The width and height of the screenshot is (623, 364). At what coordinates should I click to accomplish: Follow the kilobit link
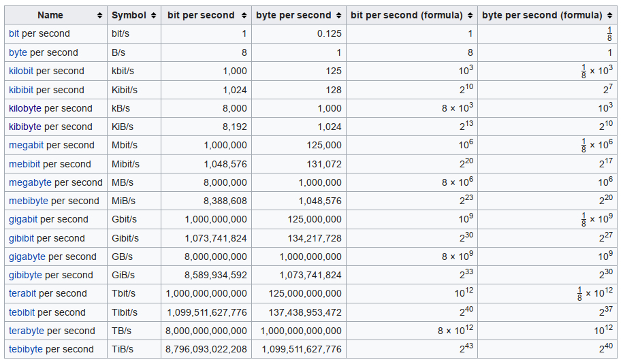point(21,71)
